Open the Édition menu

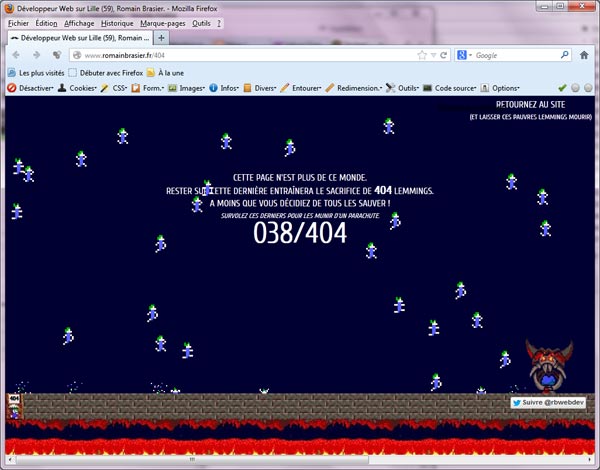click(46, 23)
